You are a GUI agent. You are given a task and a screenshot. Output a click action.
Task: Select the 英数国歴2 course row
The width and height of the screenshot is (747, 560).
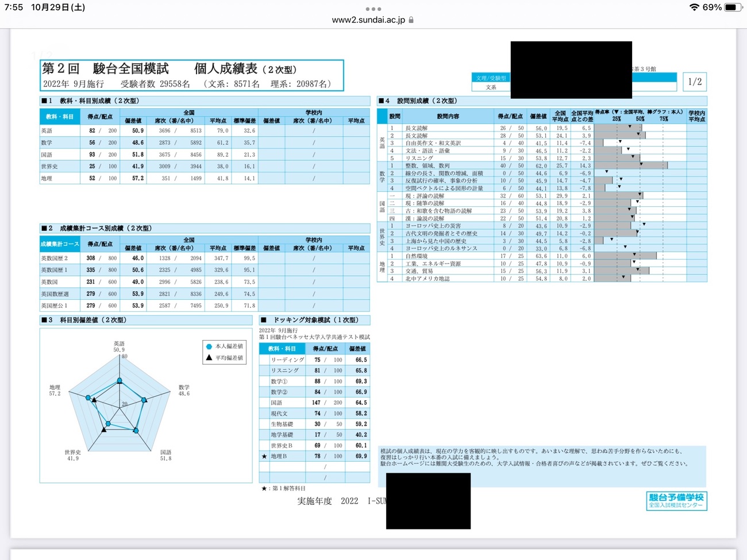tap(205, 258)
